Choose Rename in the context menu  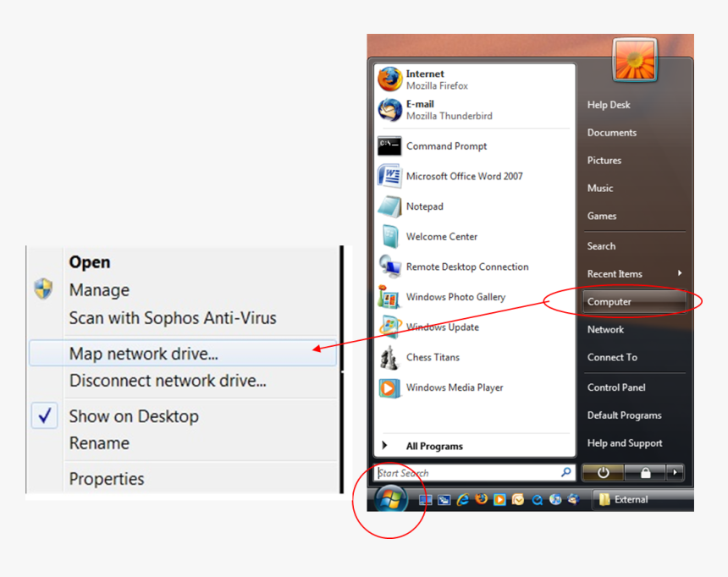[99, 443]
